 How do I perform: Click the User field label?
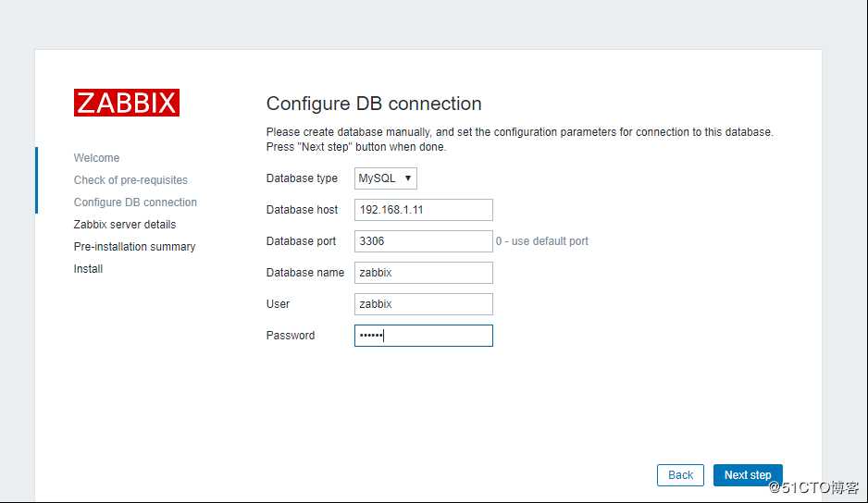point(278,304)
